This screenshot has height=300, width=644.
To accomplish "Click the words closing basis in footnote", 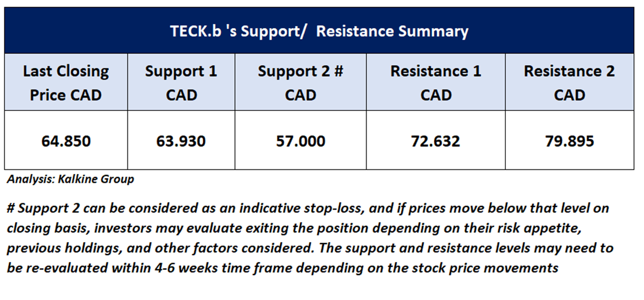I will click(41, 228).
